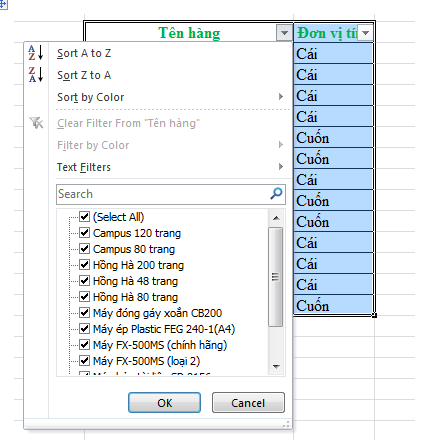Screen dimensions: 423x440
Task: Click the clear filter funnel icon
Action: point(36,123)
